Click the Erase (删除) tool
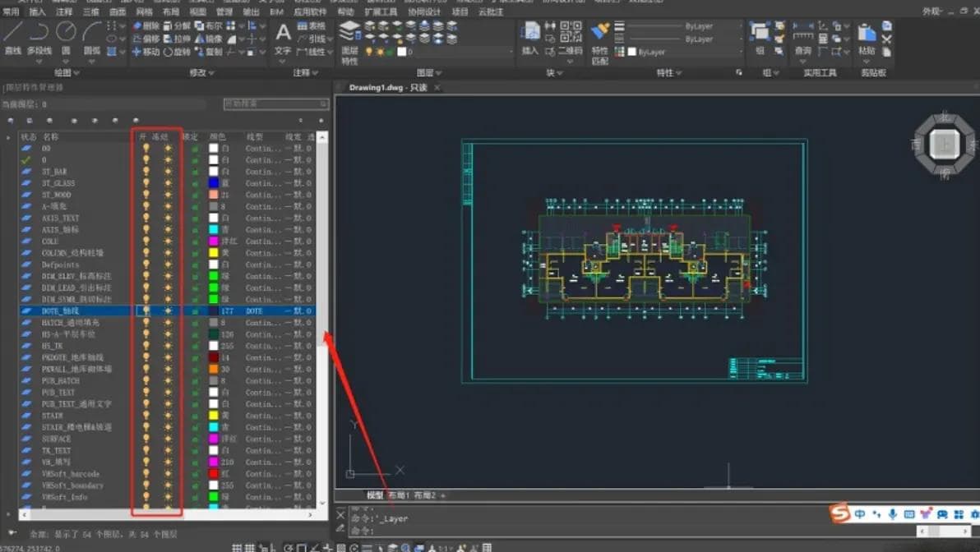 [146, 26]
